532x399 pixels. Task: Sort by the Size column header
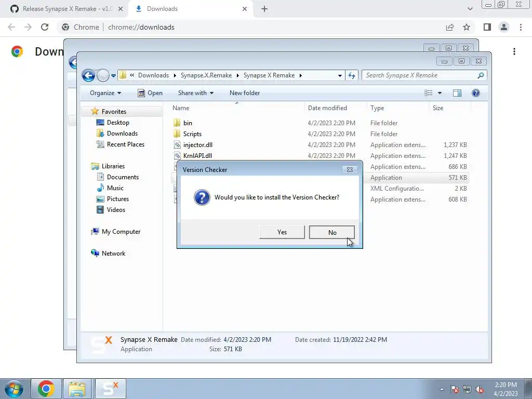coord(450,108)
